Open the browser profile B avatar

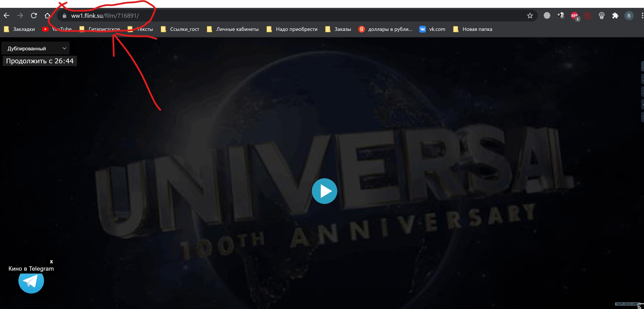(629, 16)
